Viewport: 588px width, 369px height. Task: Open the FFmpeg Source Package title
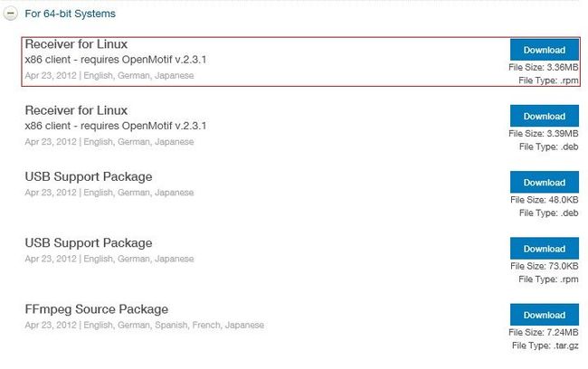click(x=97, y=309)
